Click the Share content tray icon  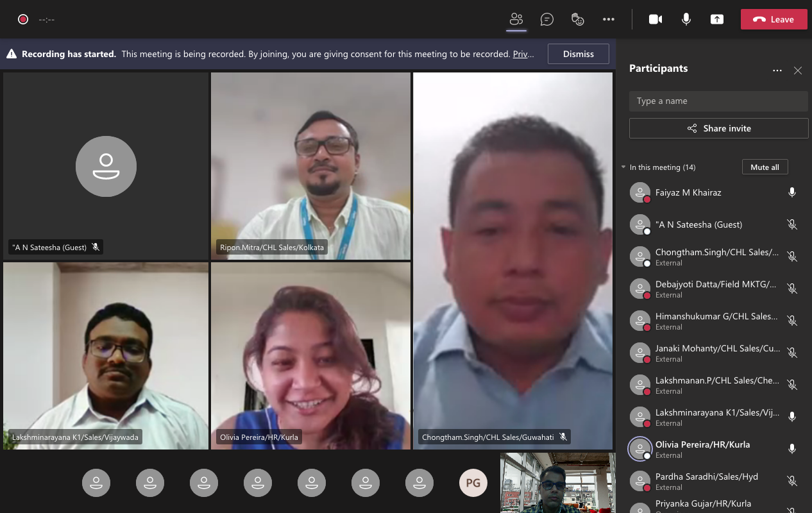pyautogui.click(x=717, y=19)
